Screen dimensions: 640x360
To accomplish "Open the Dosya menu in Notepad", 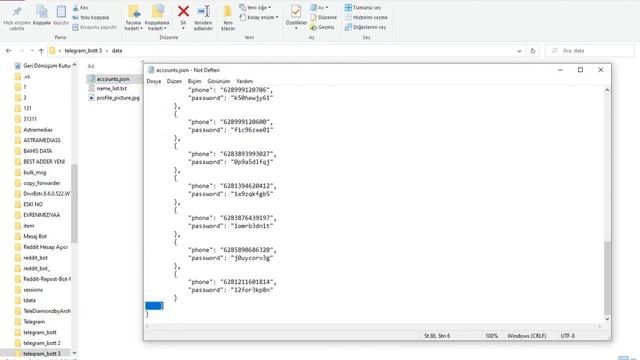I will click(153, 81).
